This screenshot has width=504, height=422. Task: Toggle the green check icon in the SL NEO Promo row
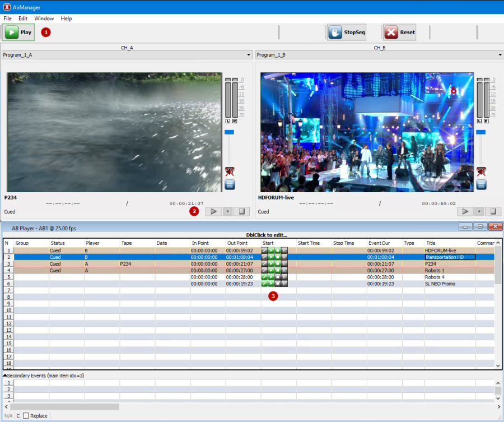point(264,284)
